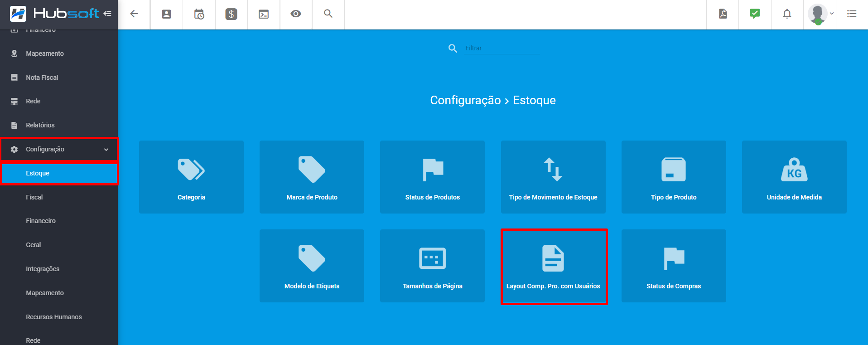Click the Rede server icon in sidebar
The height and width of the screenshot is (345, 868).
pos(14,101)
